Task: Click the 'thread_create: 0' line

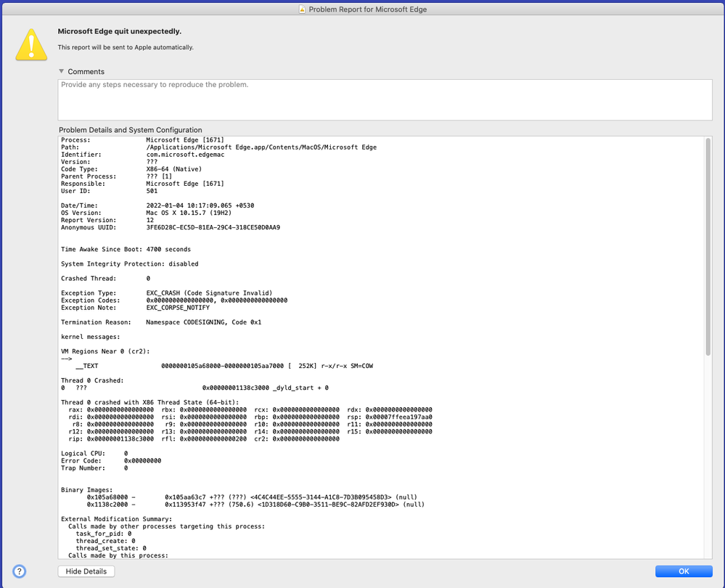Action: (x=105, y=541)
